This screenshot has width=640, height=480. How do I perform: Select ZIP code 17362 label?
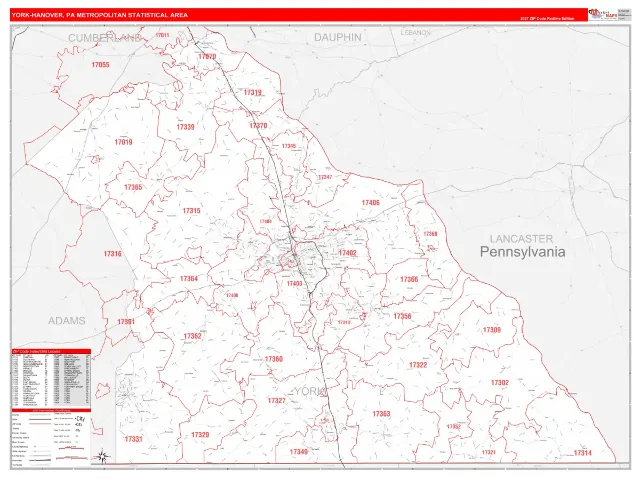click(x=193, y=336)
